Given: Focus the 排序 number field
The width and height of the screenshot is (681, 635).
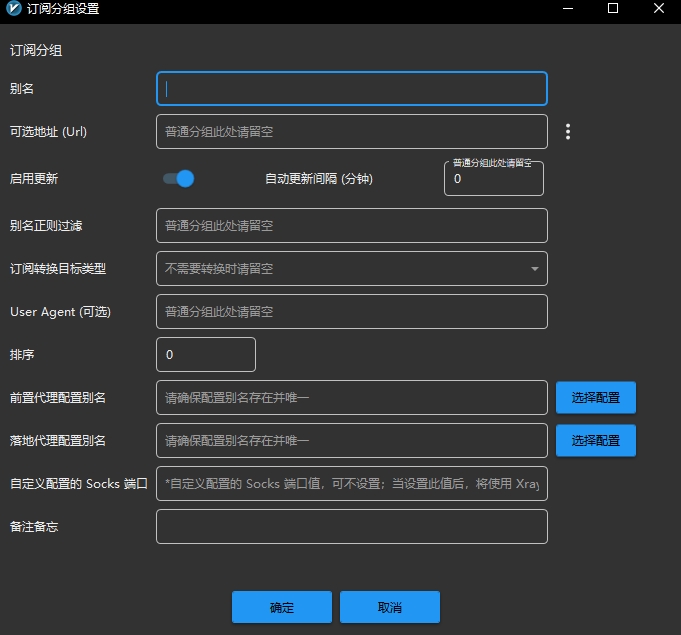Looking at the screenshot, I should pos(206,354).
